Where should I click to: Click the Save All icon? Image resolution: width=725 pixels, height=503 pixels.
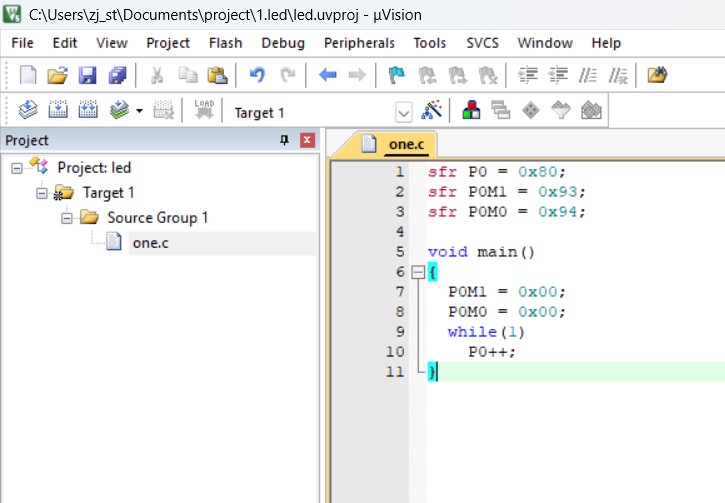[117, 75]
